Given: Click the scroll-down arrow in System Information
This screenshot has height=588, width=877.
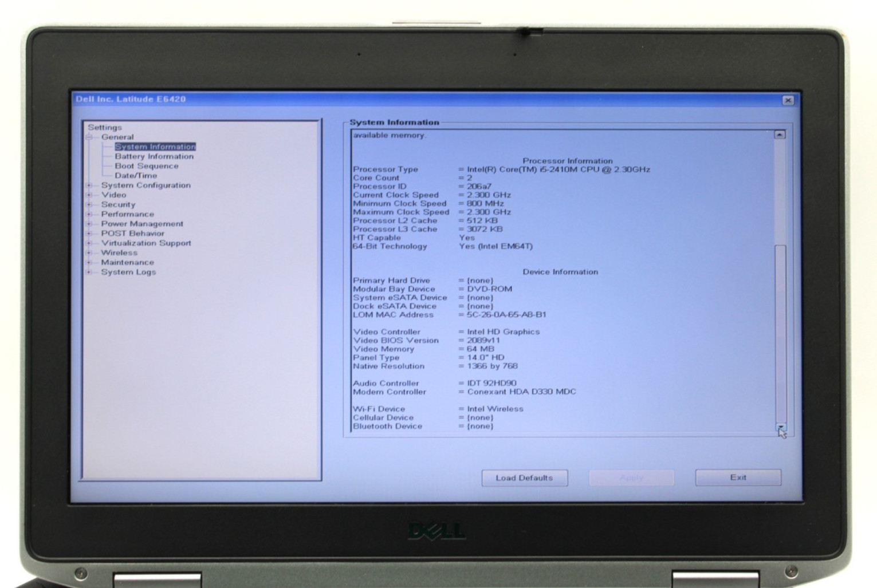Looking at the screenshot, I should pos(781,427).
